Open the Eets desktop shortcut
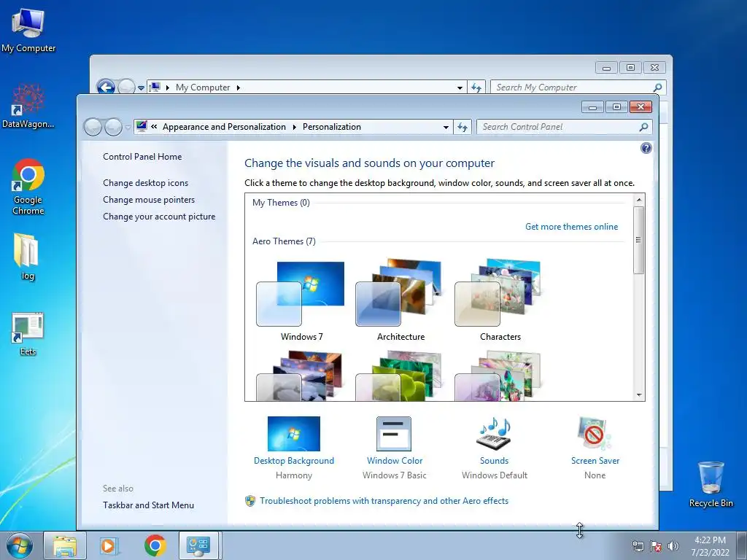The image size is (747, 560). [x=28, y=333]
